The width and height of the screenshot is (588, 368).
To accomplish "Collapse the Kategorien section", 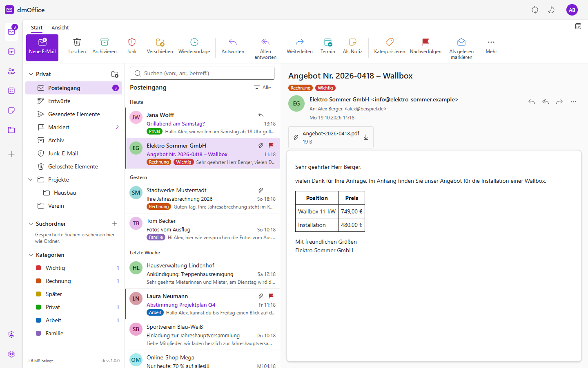I will coord(31,255).
